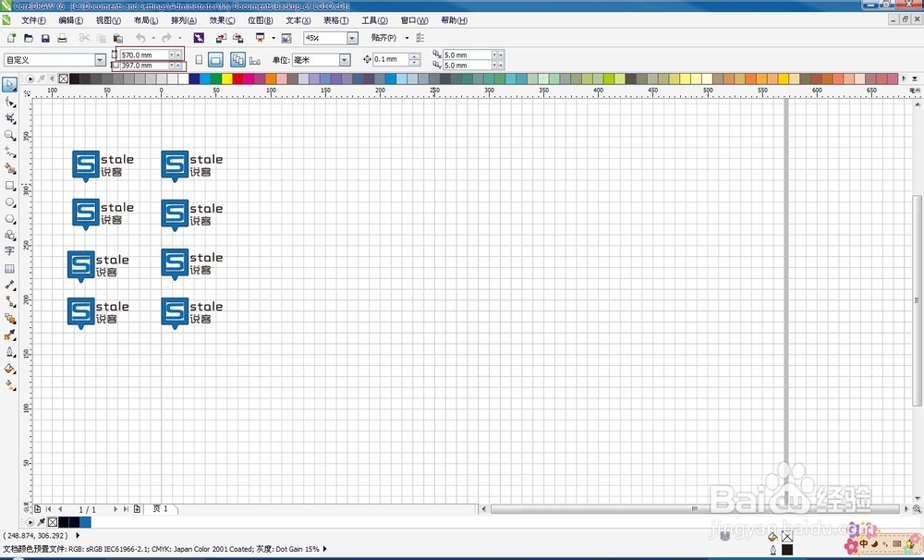Click the horizontal scrollbar thumb

click(696, 509)
